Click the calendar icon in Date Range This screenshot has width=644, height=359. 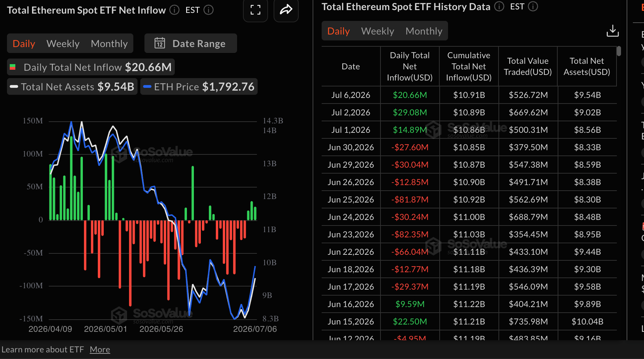tap(160, 43)
